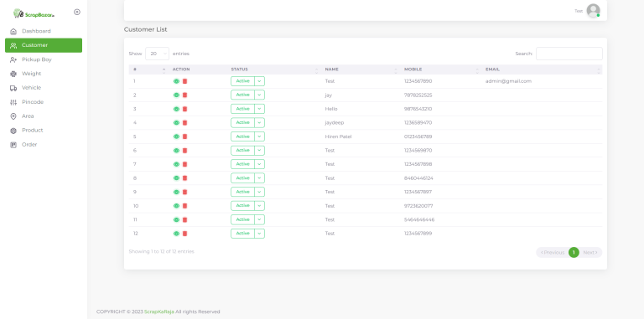
Task: Click mobile number 1234567899
Action: pos(418,234)
